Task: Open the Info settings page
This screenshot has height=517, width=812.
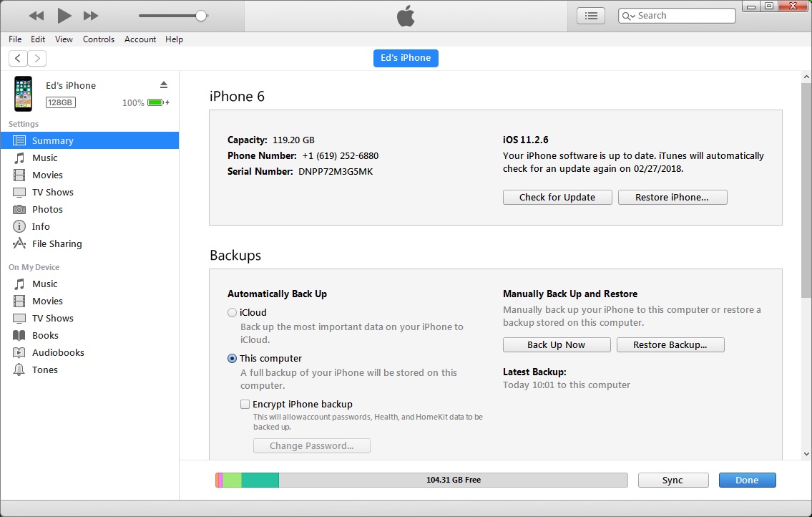Action: pyautogui.click(x=41, y=226)
